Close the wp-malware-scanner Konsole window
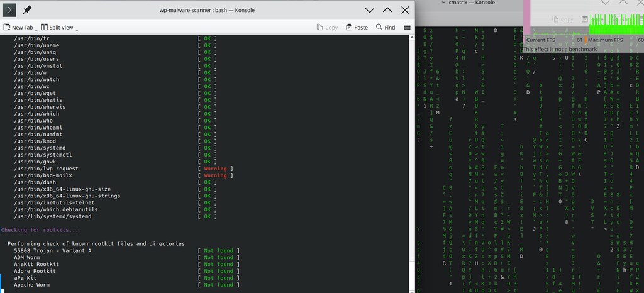 click(x=405, y=10)
